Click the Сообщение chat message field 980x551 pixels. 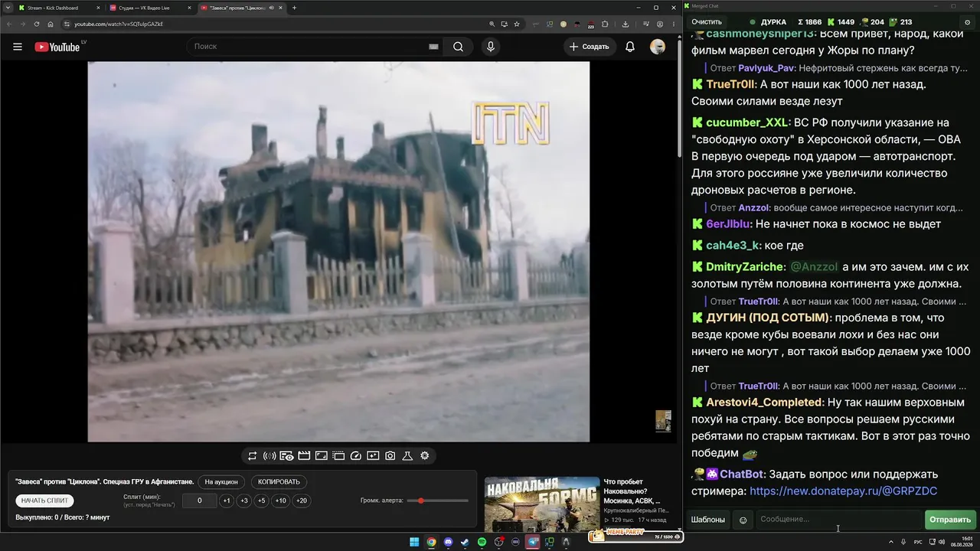[838, 520]
